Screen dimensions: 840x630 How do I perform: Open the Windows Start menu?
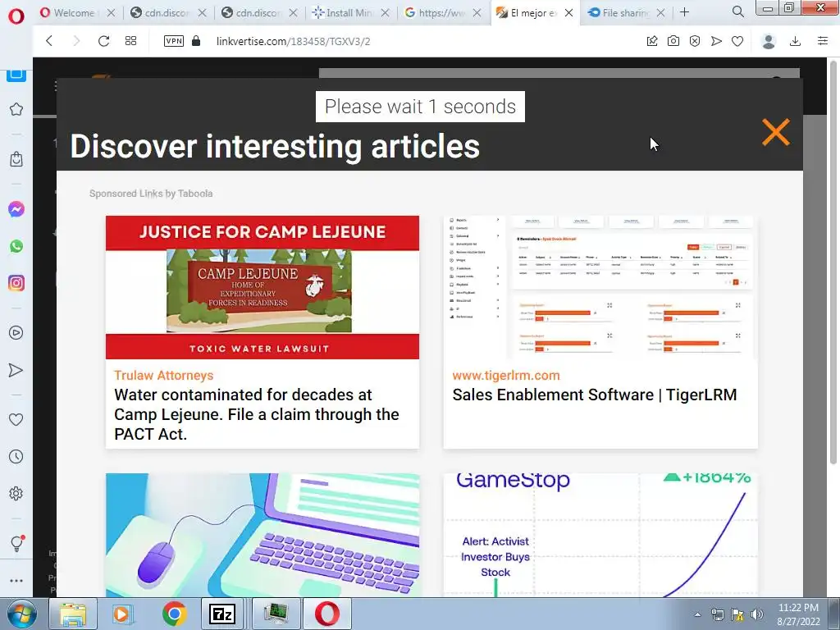(21, 614)
